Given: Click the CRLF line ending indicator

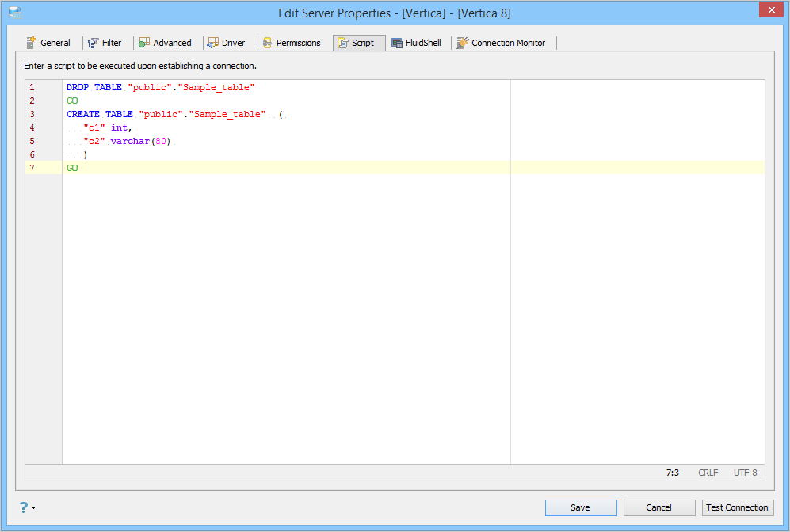Looking at the screenshot, I should point(708,473).
